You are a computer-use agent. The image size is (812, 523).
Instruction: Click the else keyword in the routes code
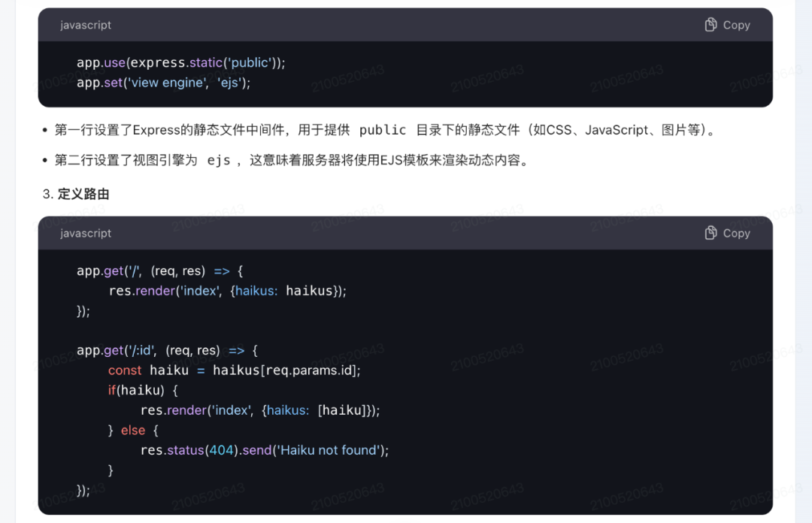pyautogui.click(x=133, y=430)
